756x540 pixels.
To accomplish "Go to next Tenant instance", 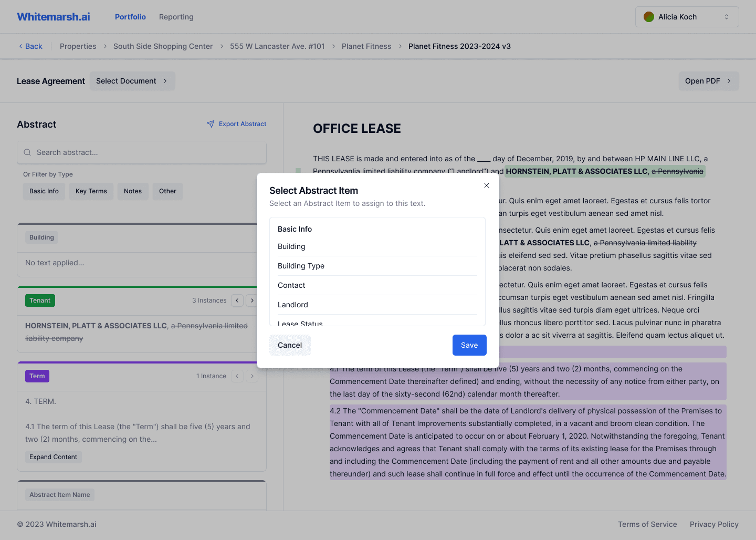I will click(252, 300).
